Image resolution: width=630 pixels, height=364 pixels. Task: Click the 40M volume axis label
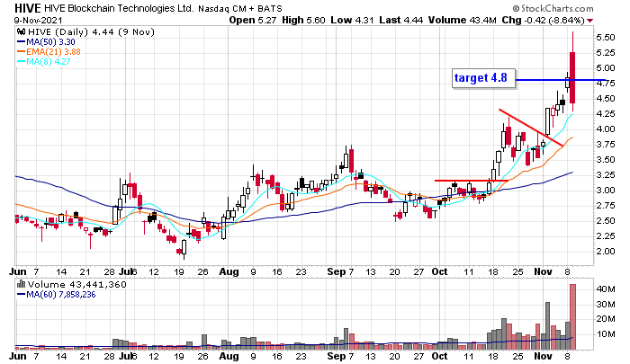(x=606, y=289)
